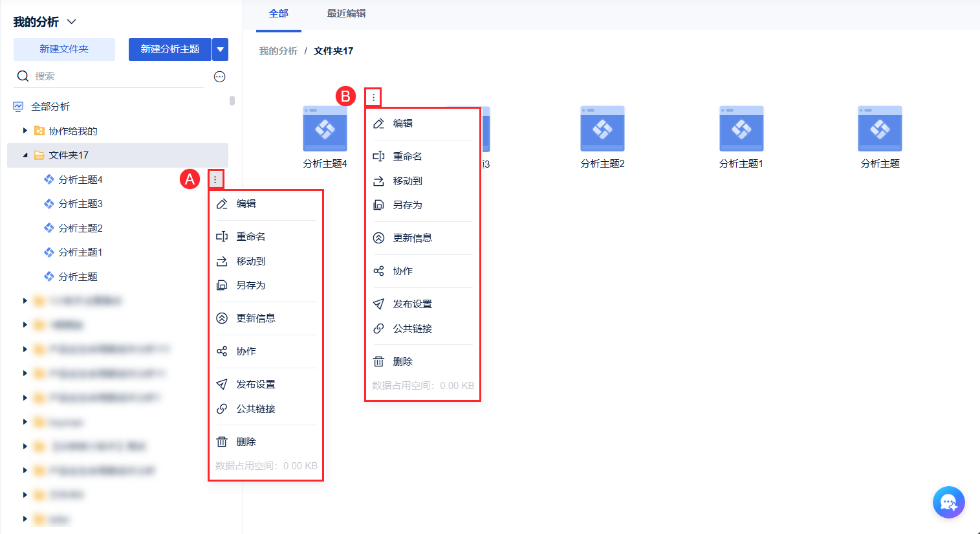The image size is (980, 534).
Task: Open the chat support bubble icon
Action: tap(948, 502)
